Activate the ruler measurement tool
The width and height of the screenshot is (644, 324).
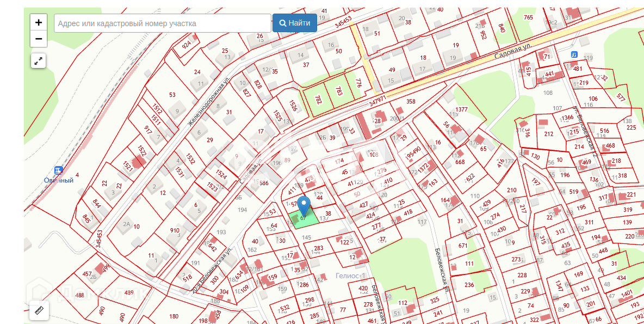tap(39, 310)
